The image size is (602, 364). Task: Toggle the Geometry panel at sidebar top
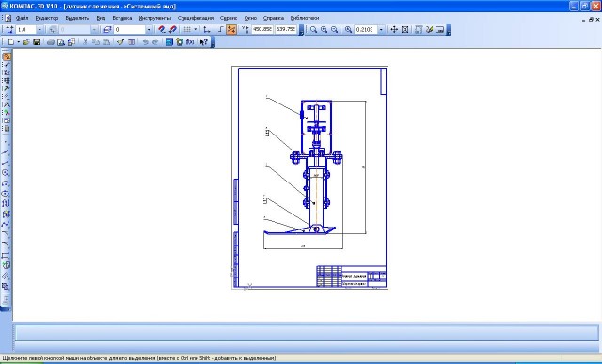coord(7,56)
